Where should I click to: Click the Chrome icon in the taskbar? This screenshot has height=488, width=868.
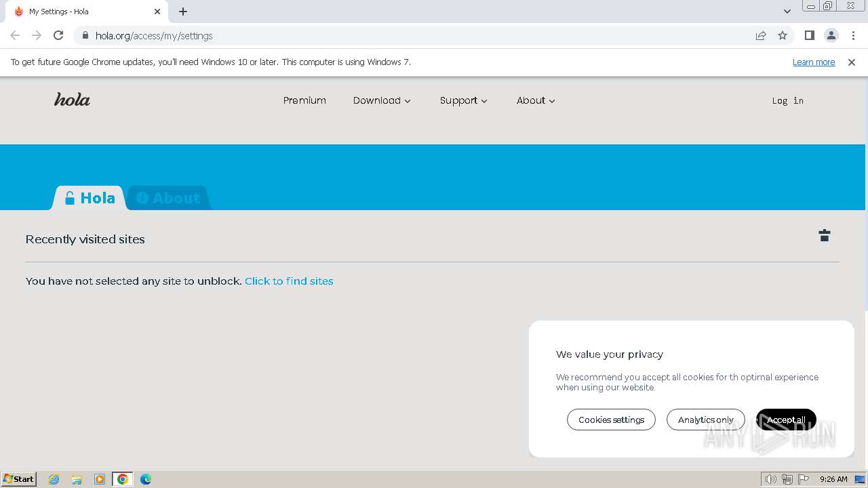pos(123,479)
